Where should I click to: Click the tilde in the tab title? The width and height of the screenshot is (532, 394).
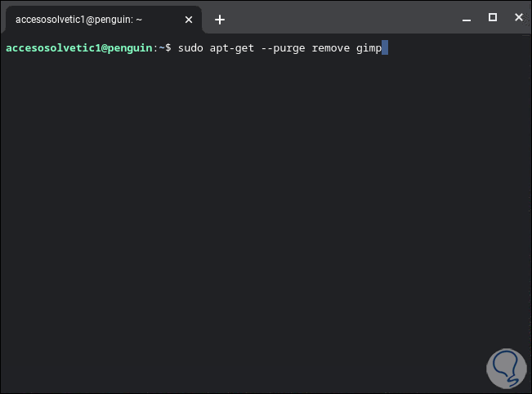click(140, 20)
